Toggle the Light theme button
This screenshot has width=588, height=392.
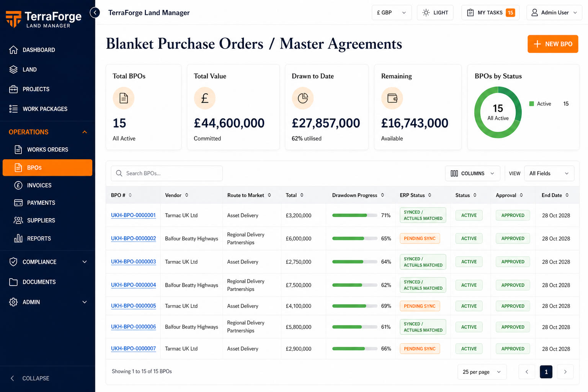pos(435,13)
